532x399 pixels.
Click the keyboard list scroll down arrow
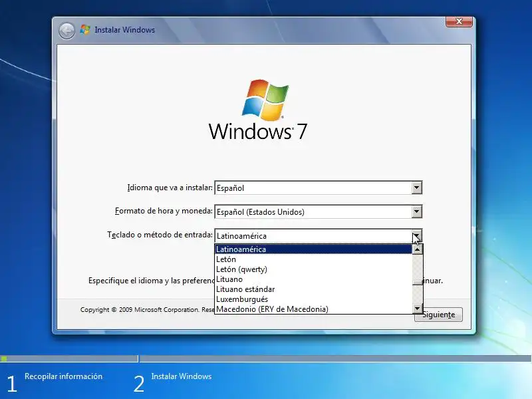[x=418, y=308]
